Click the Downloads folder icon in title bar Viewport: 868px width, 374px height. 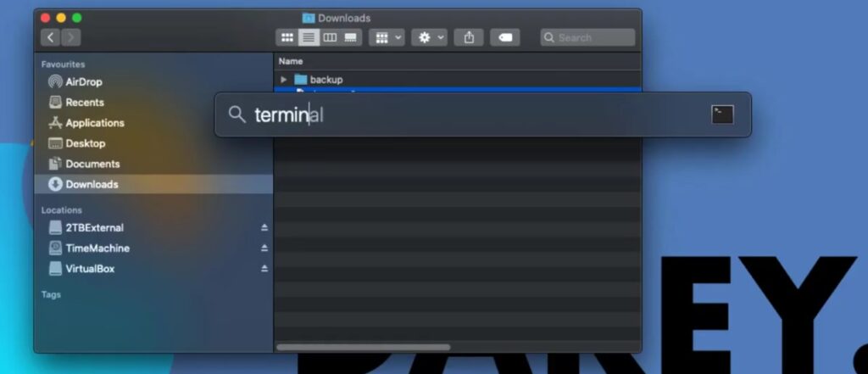[x=309, y=19]
